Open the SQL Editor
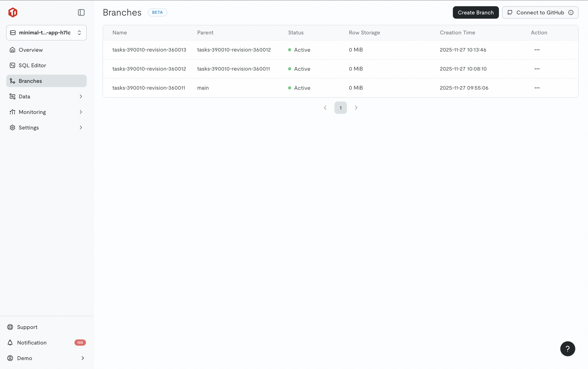Image resolution: width=588 pixels, height=369 pixels. (32, 65)
